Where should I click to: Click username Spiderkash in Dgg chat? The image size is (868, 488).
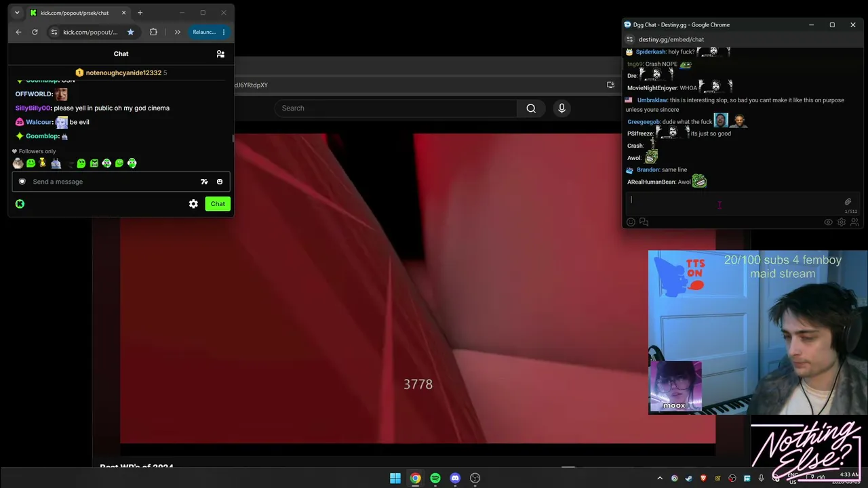[650, 52]
